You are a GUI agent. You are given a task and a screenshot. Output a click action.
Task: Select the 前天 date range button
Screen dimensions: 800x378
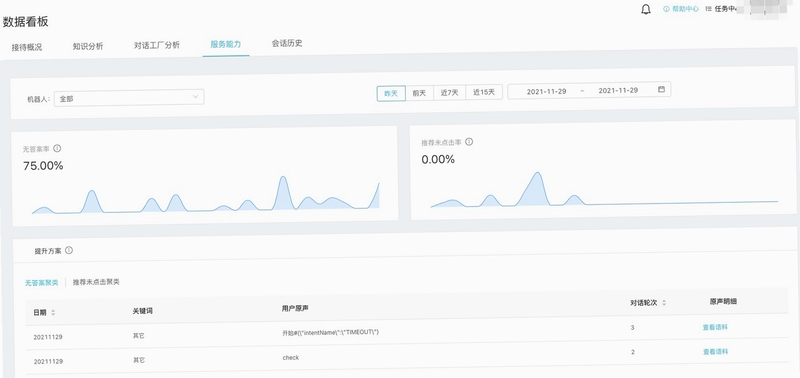419,93
